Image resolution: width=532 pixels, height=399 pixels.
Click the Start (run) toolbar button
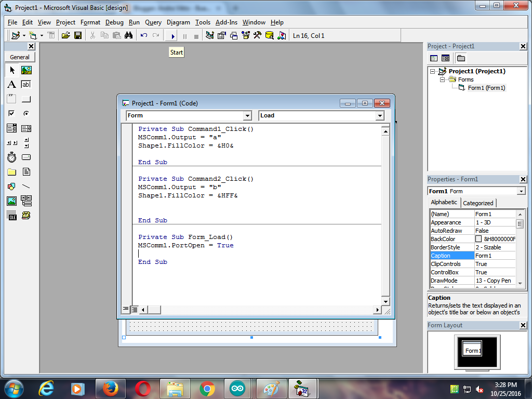click(x=173, y=36)
